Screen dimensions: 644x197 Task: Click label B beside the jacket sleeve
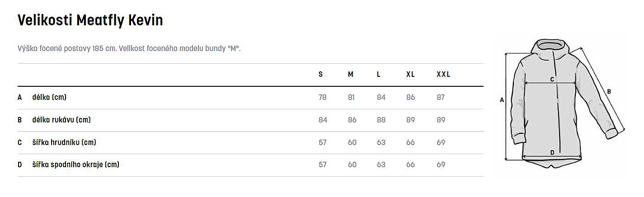609,92
